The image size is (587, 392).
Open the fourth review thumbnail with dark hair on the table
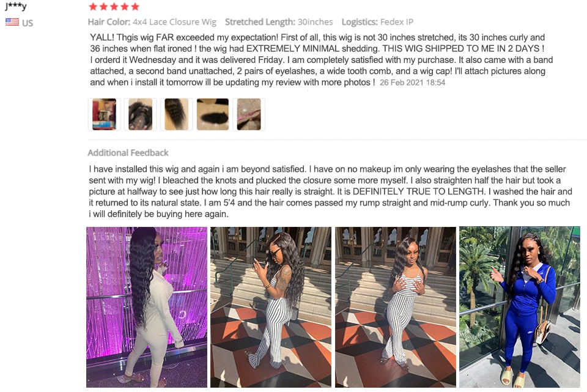(213, 114)
